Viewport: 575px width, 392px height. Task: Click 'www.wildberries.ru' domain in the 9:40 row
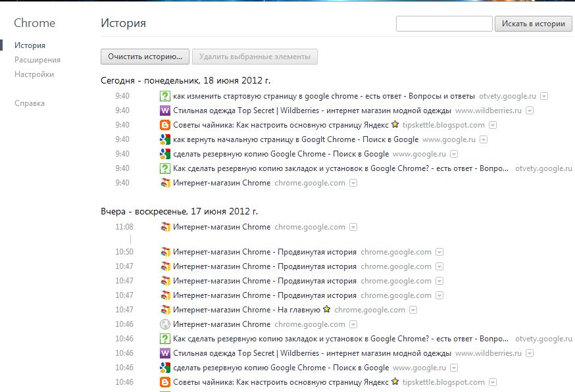click(x=488, y=110)
